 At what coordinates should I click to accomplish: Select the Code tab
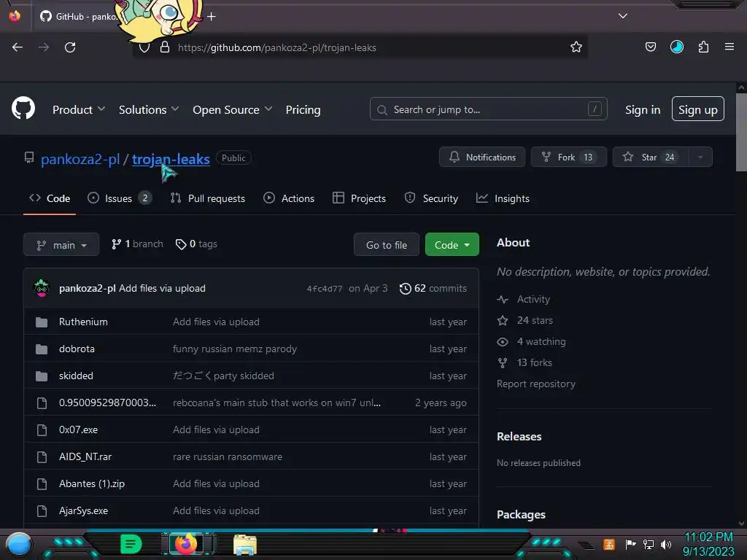[x=50, y=198]
